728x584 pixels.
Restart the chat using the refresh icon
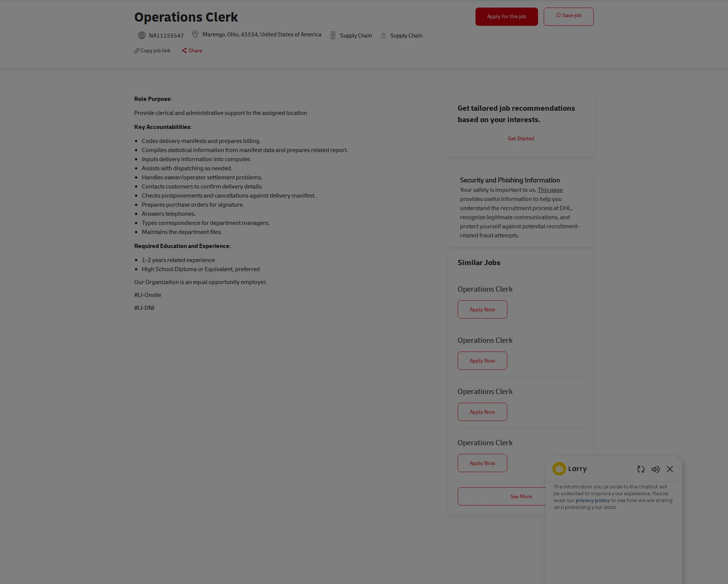pyautogui.click(x=641, y=469)
